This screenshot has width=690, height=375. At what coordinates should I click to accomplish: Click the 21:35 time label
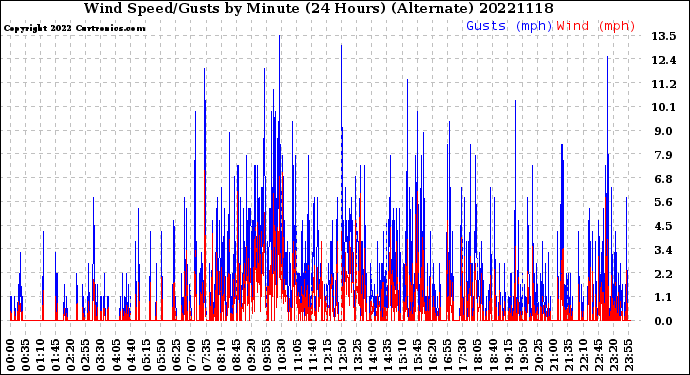pyautogui.click(x=569, y=355)
